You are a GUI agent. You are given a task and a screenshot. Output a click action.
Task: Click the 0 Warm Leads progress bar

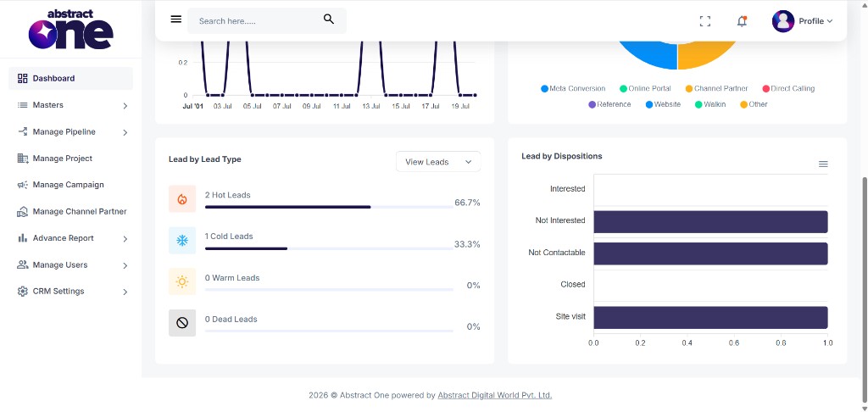(329, 290)
